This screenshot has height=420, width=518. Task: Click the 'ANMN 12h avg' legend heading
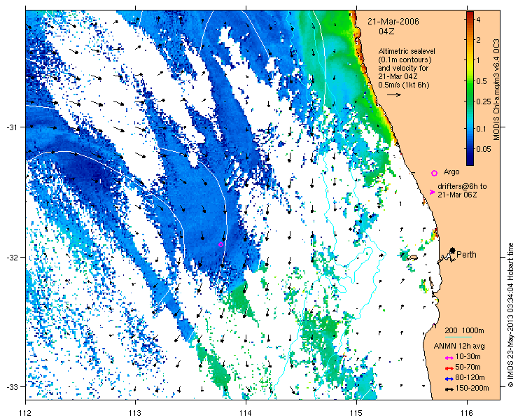point(459,346)
